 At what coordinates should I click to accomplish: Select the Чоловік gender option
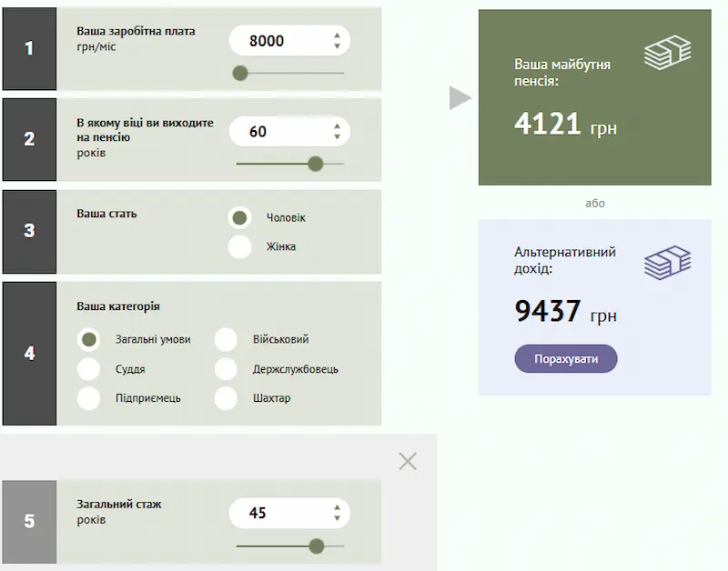[239, 218]
